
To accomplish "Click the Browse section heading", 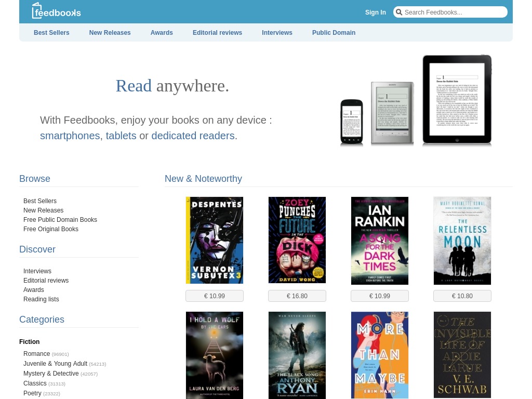I will [35, 179].
